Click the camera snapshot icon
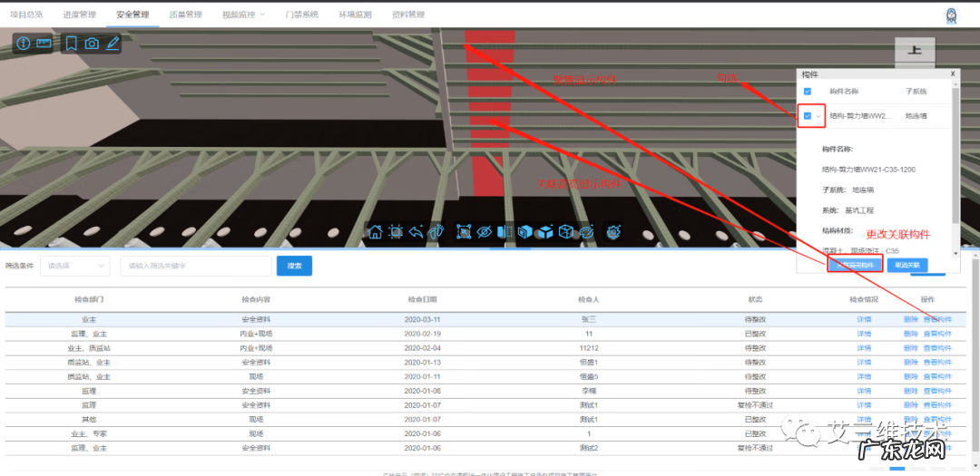 coord(92,44)
